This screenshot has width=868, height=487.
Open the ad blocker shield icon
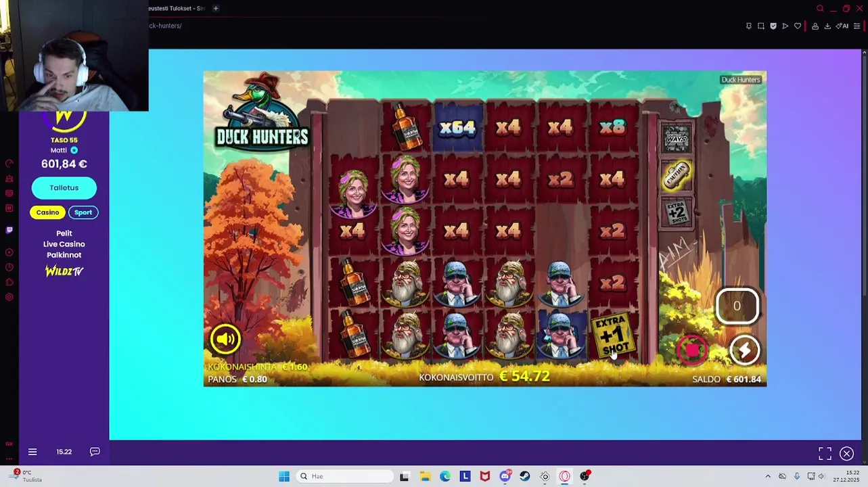pyautogui.click(x=773, y=26)
